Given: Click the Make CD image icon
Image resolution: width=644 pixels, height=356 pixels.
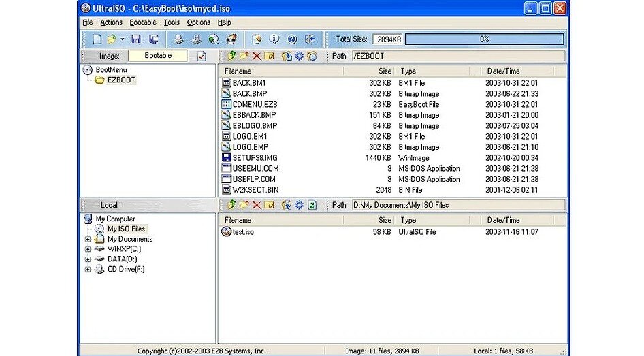Looking at the screenshot, I should click(x=196, y=39).
